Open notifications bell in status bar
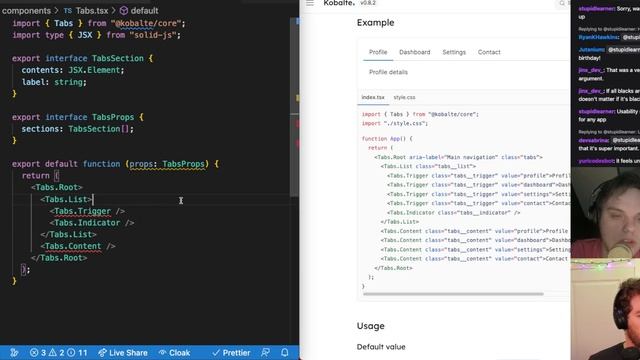Screen dimensions: 640x360 (285, 353)
